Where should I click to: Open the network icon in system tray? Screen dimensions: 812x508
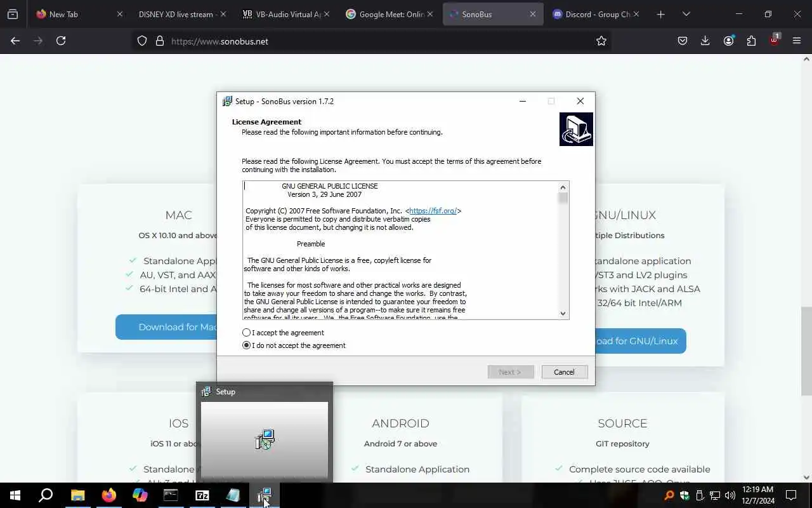coord(715,495)
